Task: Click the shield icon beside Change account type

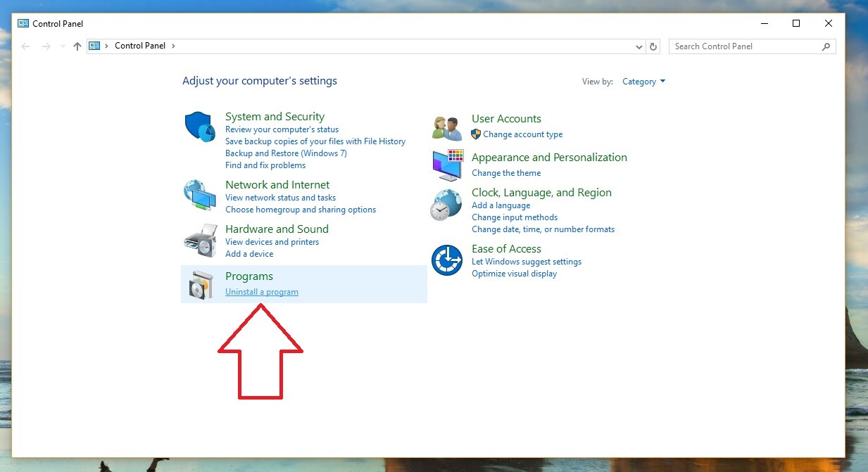Action: (476, 134)
